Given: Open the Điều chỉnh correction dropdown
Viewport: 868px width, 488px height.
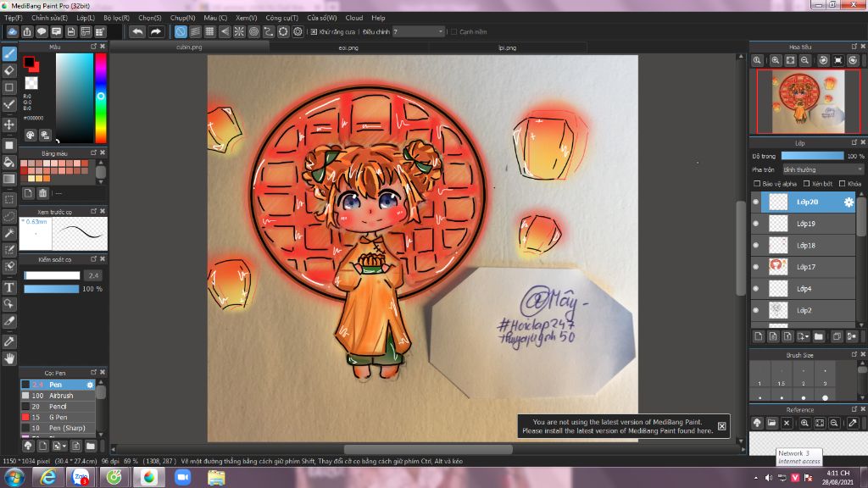Looking at the screenshot, I should point(418,32).
